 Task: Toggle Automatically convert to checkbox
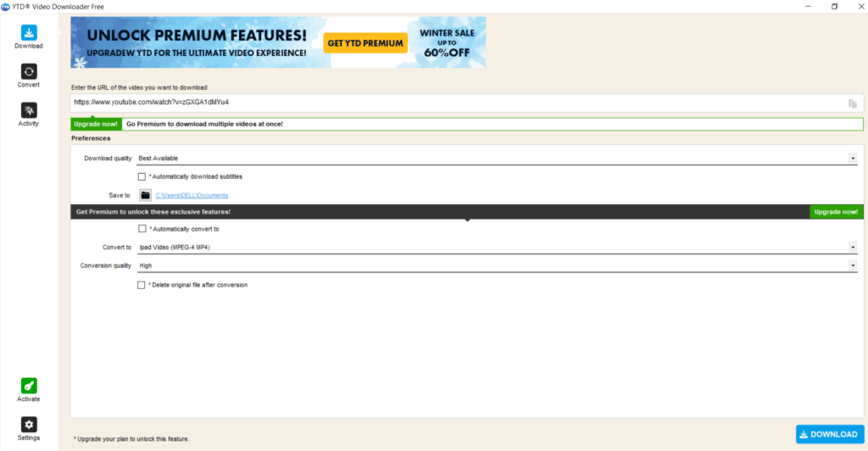142,229
